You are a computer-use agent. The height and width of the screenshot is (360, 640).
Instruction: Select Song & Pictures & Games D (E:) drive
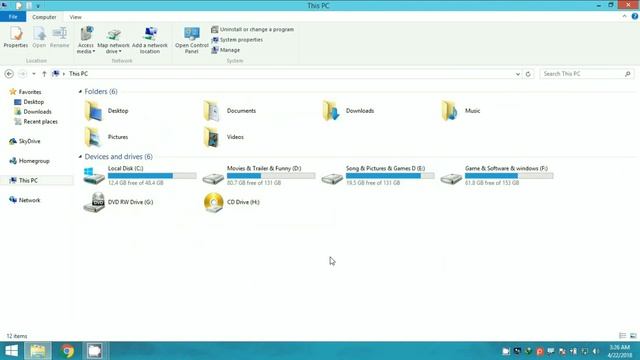(x=378, y=176)
